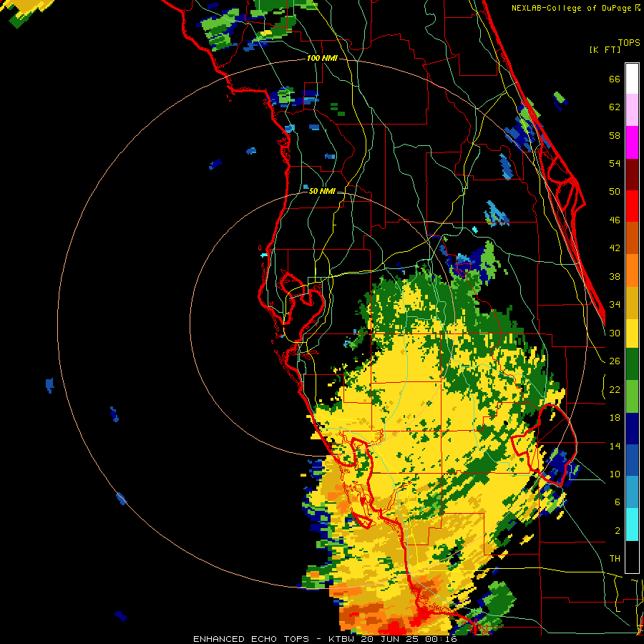Click the 10 legend value
Image resolution: width=644 pixels, height=644 pixels.
tap(615, 474)
